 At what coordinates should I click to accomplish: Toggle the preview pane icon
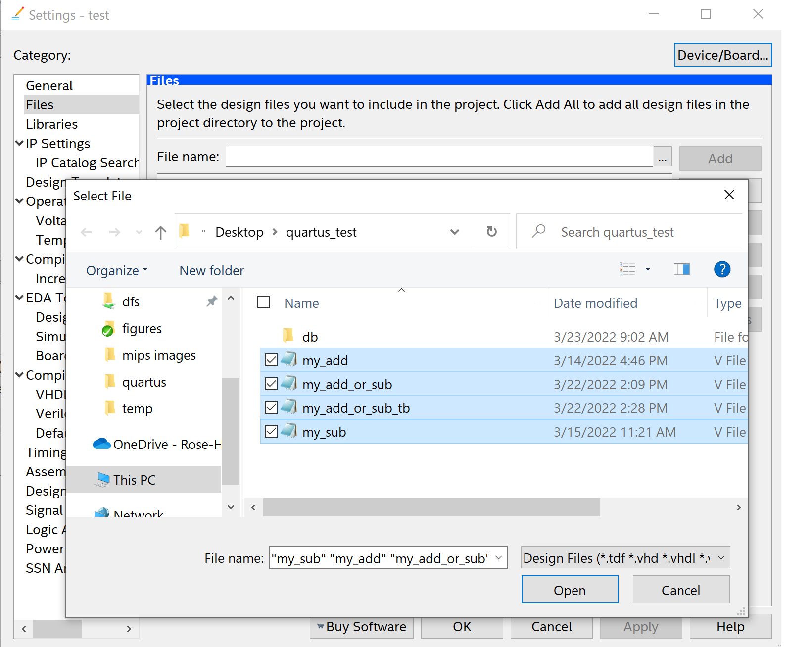(681, 270)
